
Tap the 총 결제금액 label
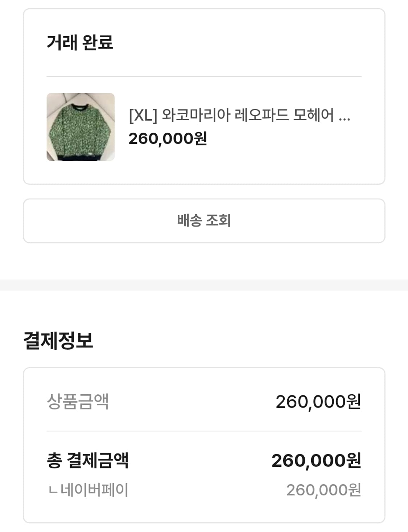tap(88, 460)
